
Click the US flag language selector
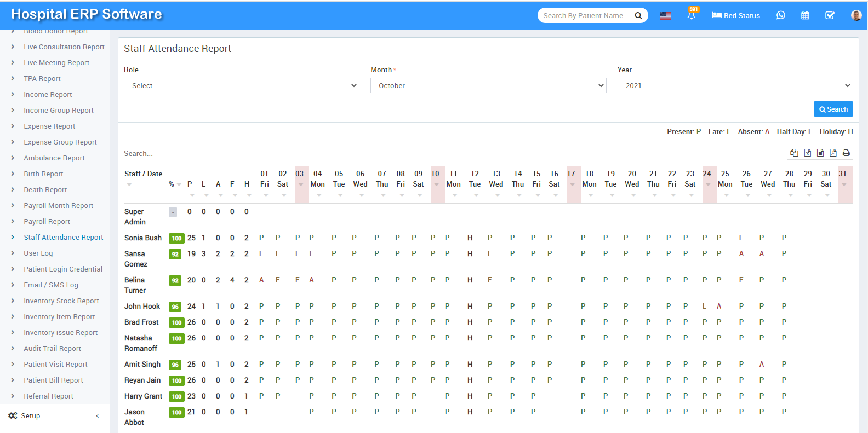coord(665,15)
